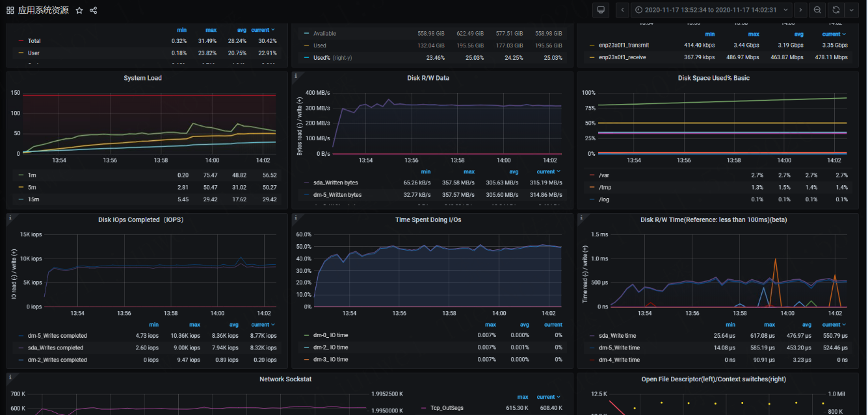Zoom out the time range
Viewport: 868px width, 415px height.
click(x=817, y=10)
